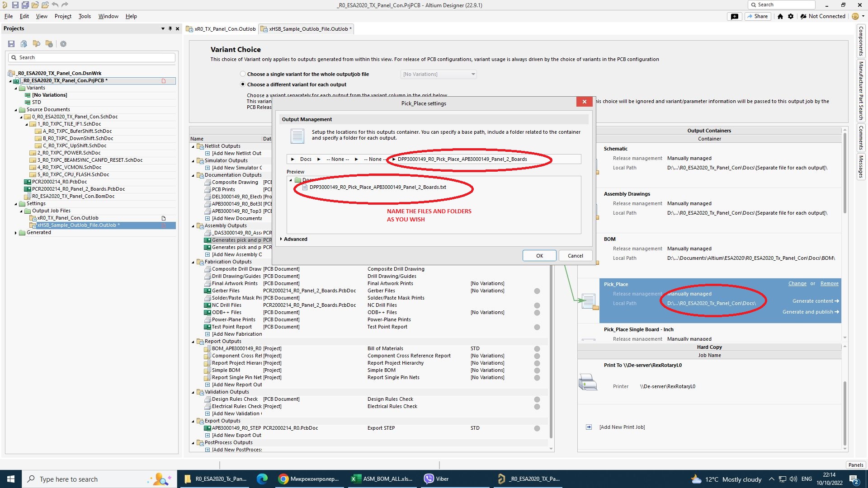Select PCR2000214_R0_Panel_2_Boards.PcbDoc in project tree
Image resolution: width=868 pixels, height=488 pixels.
78,189
